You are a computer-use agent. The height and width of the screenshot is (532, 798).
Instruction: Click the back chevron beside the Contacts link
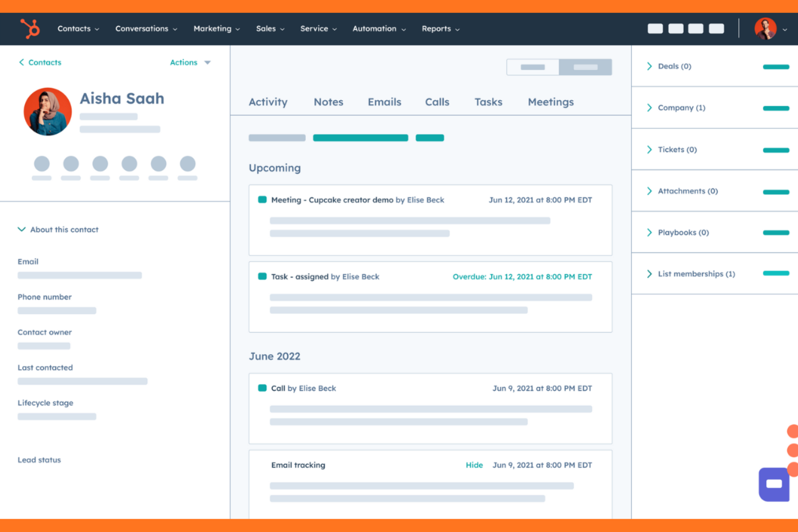pyautogui.click(x=22, y=62)
